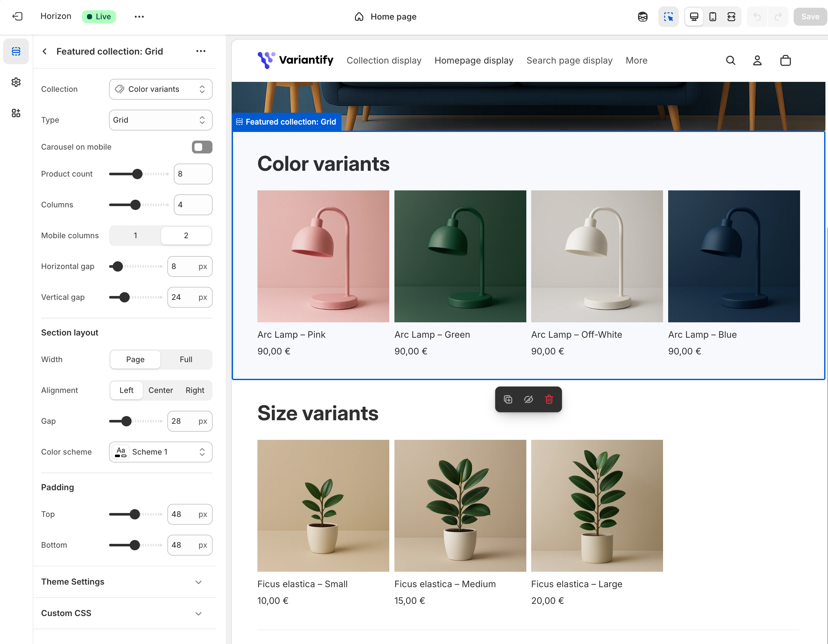Click the exit editor icon
This screenshot has height=644, width=828.
[x=17, y=16]
